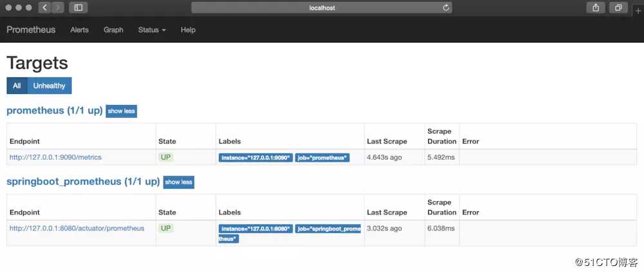
Task: Show all tabs overview icon
Action: click(618, 7)
